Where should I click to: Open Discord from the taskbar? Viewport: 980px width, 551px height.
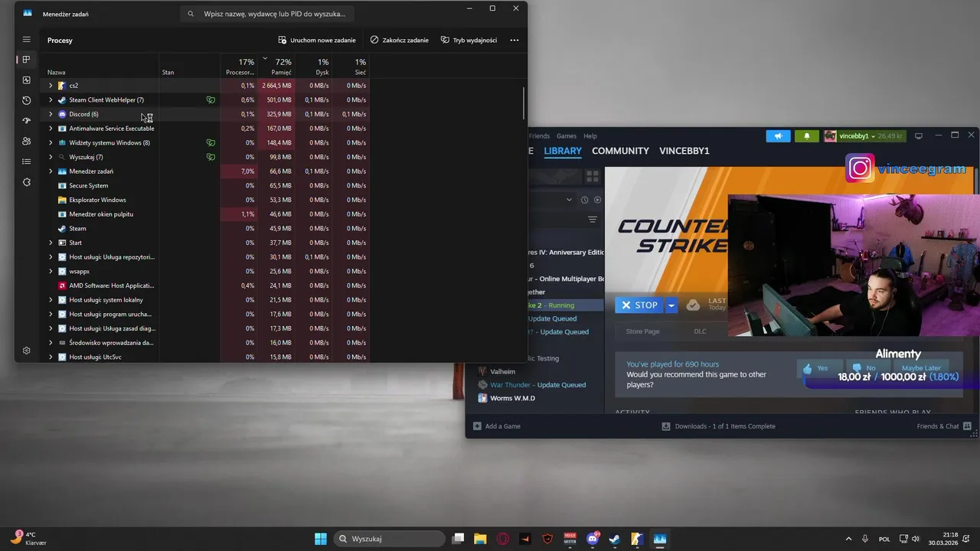593,539
